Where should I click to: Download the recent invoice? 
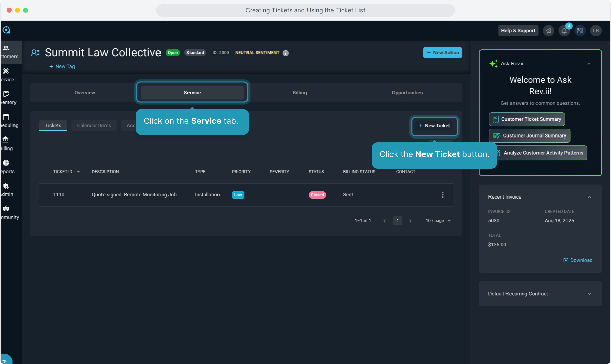[x=578, y=260]
